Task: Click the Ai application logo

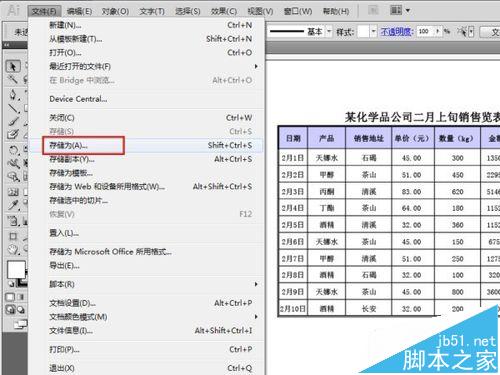Action: (14, 10)
